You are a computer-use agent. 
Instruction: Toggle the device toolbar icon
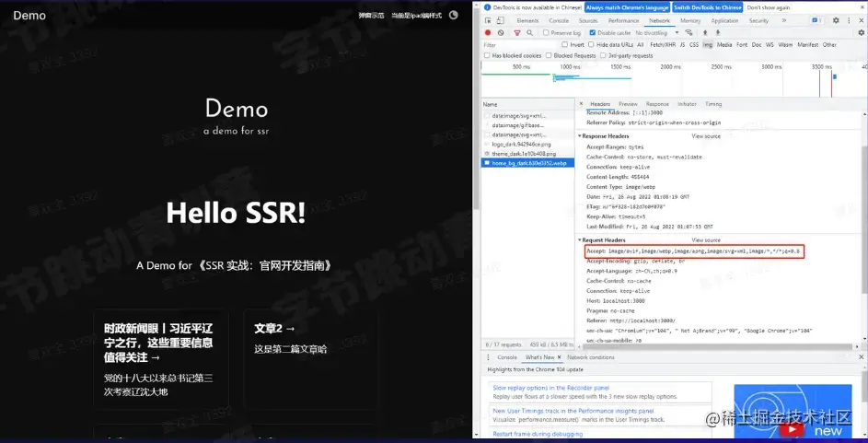click(501, 20)
